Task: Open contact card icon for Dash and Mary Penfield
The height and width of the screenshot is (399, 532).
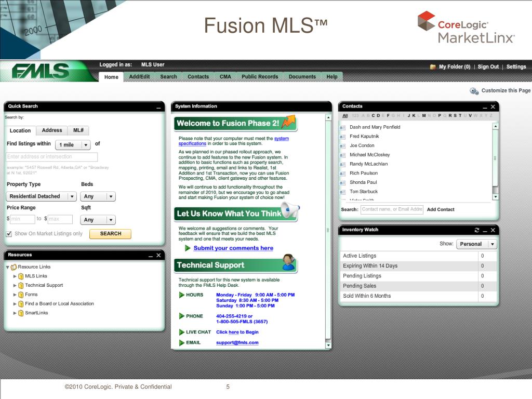Action: coord(343,128)
